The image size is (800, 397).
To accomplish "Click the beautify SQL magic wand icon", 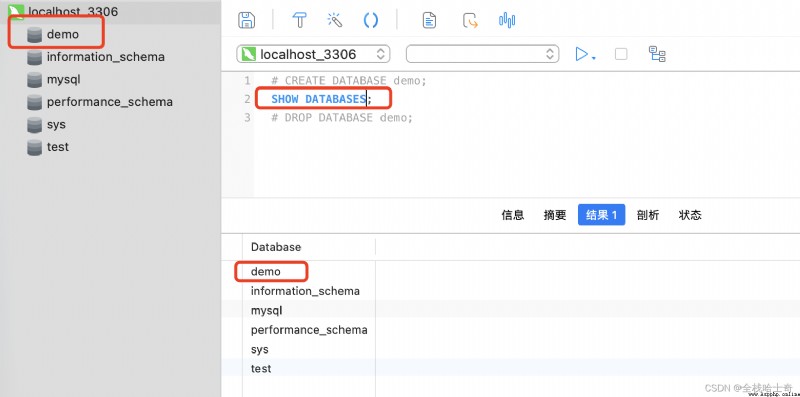I will pyautogui.click(x=334, y=20).
